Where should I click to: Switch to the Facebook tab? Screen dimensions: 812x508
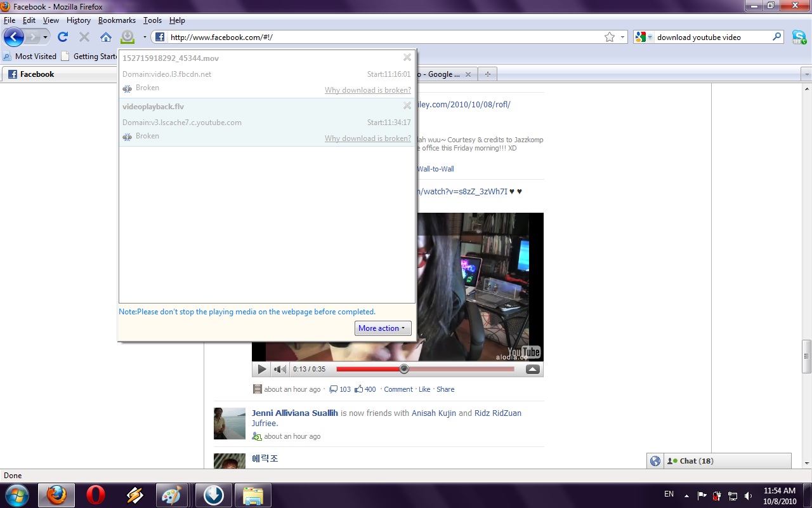60,74
